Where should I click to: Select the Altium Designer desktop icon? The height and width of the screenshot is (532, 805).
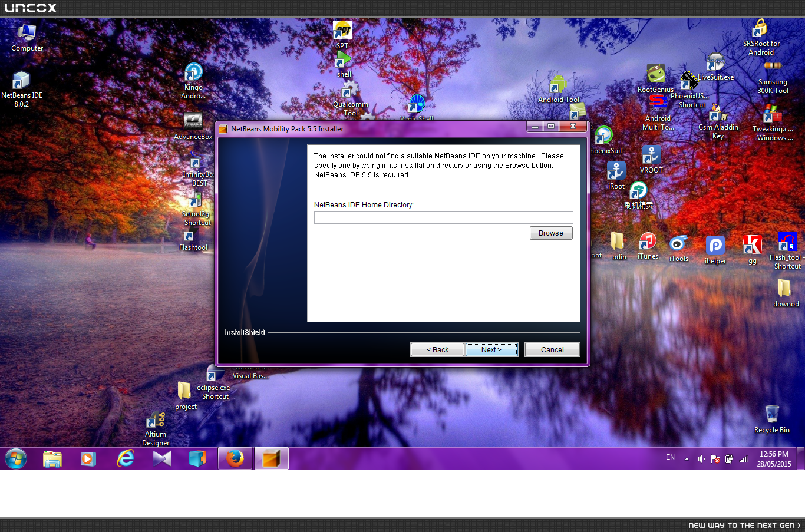point(156,430)
